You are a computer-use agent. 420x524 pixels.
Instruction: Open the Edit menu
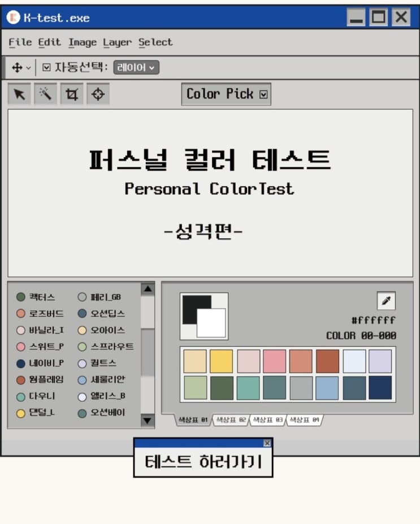coord(49,42)
